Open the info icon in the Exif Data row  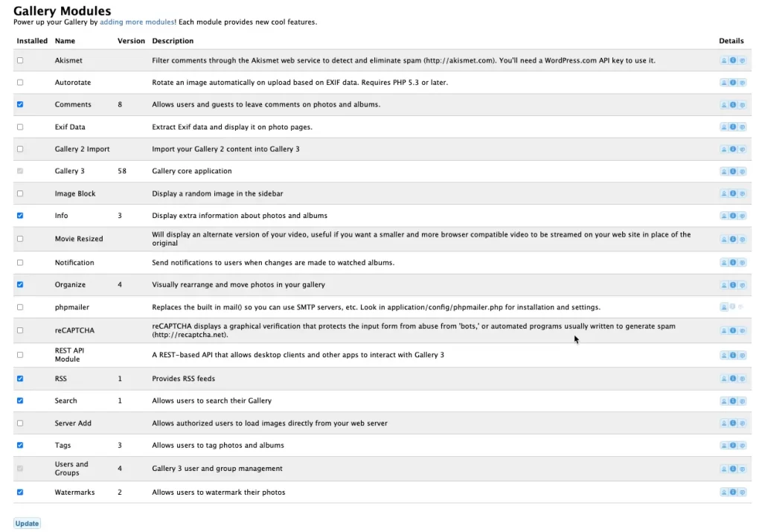[x=733, y=127]
